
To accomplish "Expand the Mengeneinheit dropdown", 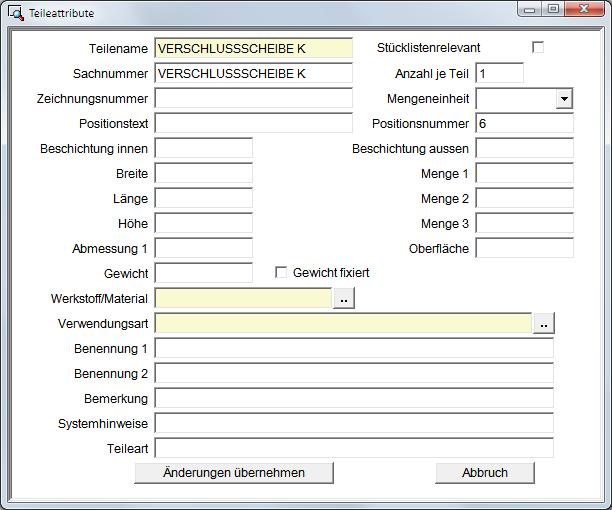I will (x=564, y=98).
